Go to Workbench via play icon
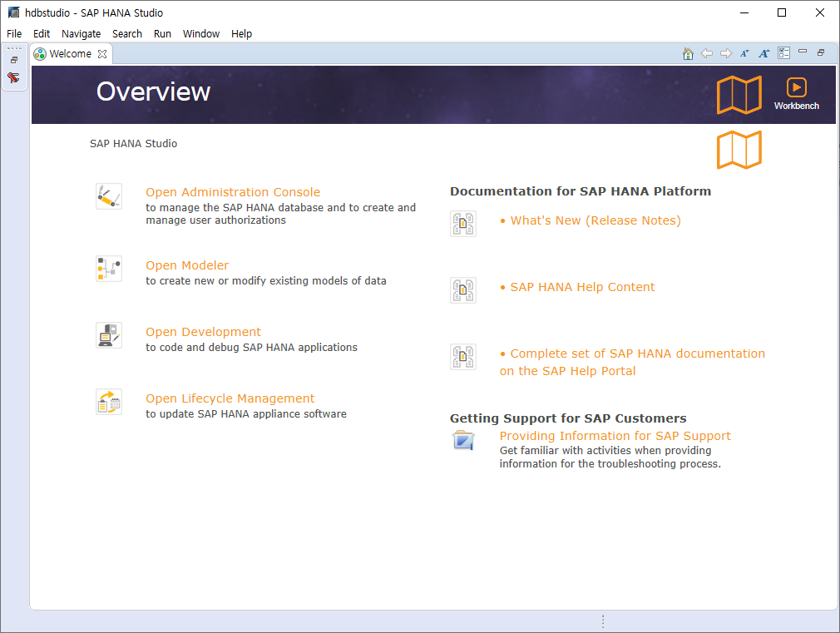840x633 pixels. (796, 87)
